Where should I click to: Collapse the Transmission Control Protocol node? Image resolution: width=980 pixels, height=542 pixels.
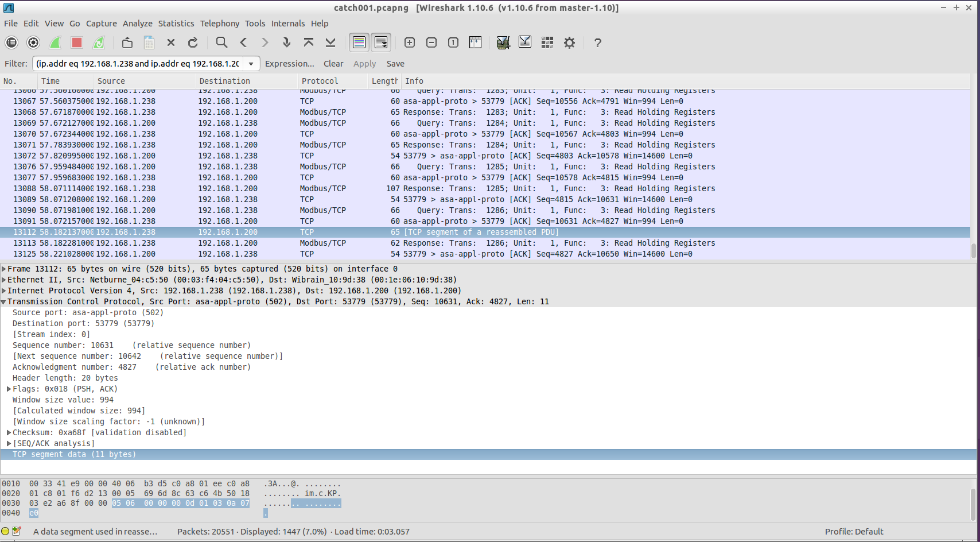coord(4,301)
